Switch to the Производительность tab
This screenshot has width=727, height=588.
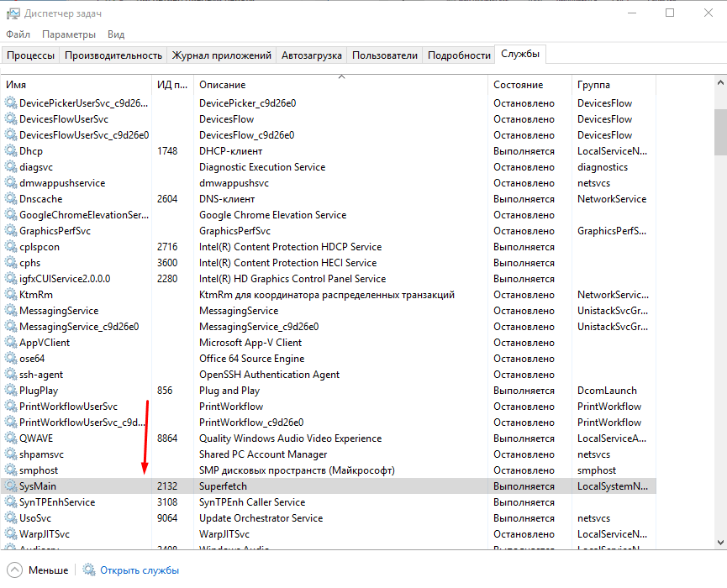pos(113,55)
